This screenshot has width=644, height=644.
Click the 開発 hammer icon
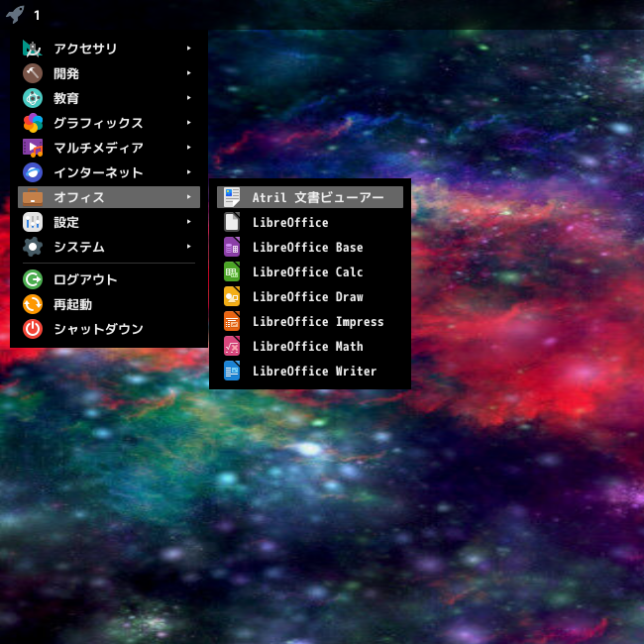click(33, 73)
